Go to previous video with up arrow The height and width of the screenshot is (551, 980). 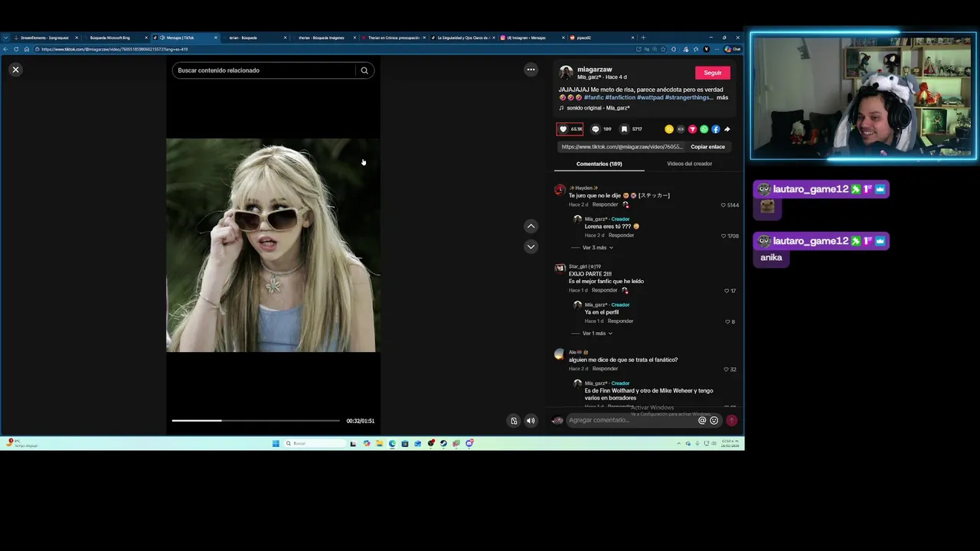tap(531, 227)
